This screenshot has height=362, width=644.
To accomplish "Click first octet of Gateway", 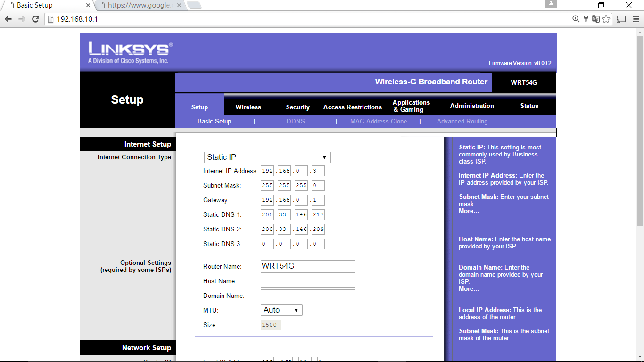I will click(267, 200).
